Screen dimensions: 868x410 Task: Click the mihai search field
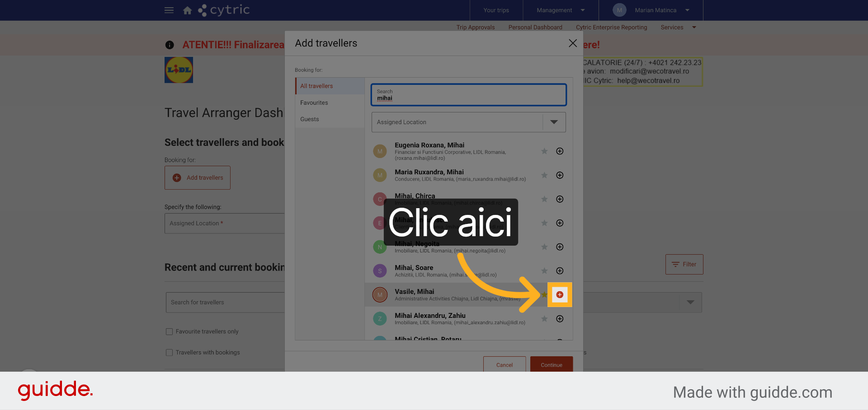[469, 95]
